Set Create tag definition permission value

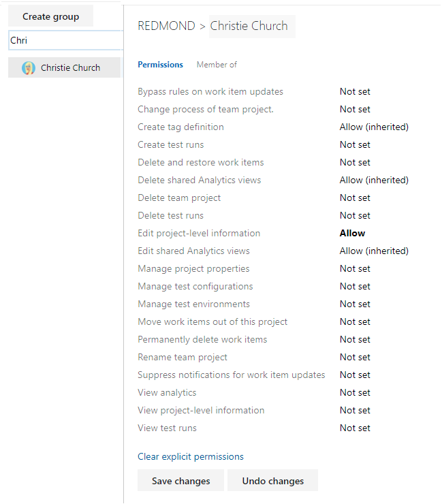(x=374, y=127)
